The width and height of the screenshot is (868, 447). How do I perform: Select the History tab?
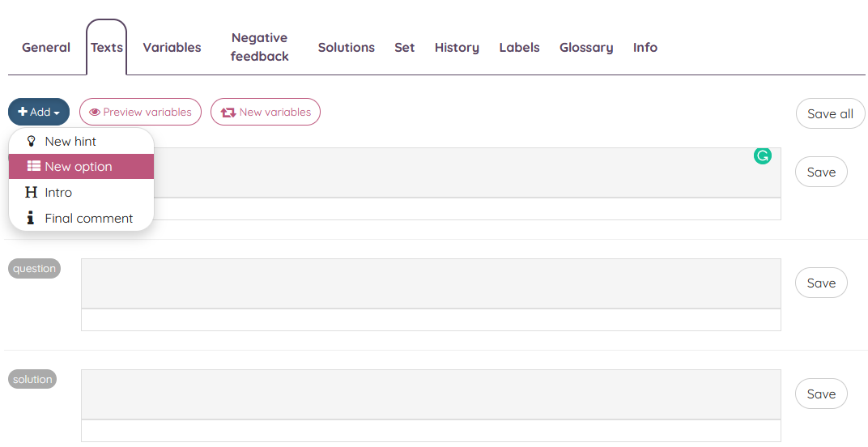(x=457, y=48)
